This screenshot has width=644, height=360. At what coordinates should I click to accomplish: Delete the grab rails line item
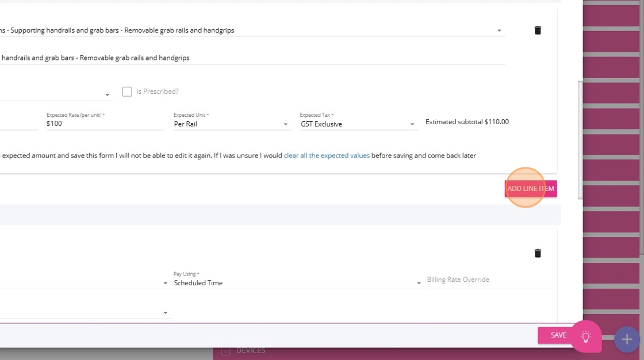click(537, 30)
